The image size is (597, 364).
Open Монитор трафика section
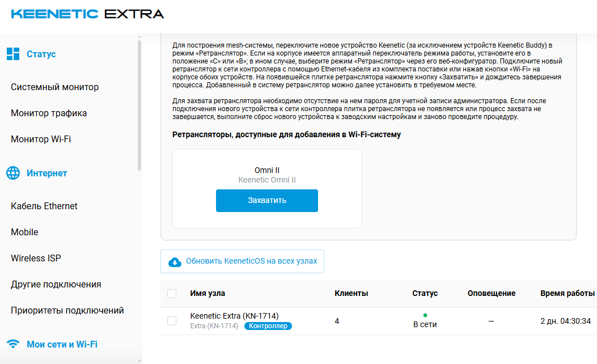(x=49, y=113)
